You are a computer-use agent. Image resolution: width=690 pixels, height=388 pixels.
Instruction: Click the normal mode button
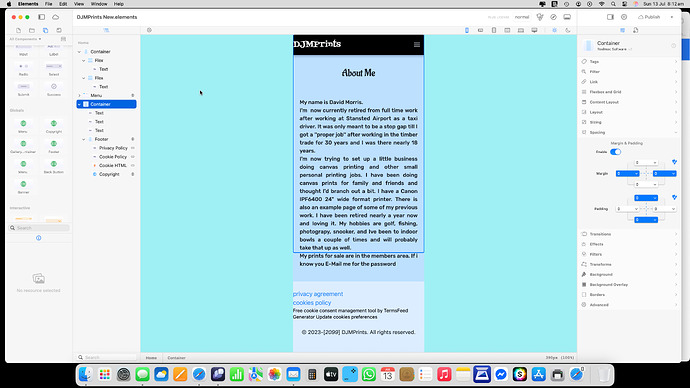[522, 17]
